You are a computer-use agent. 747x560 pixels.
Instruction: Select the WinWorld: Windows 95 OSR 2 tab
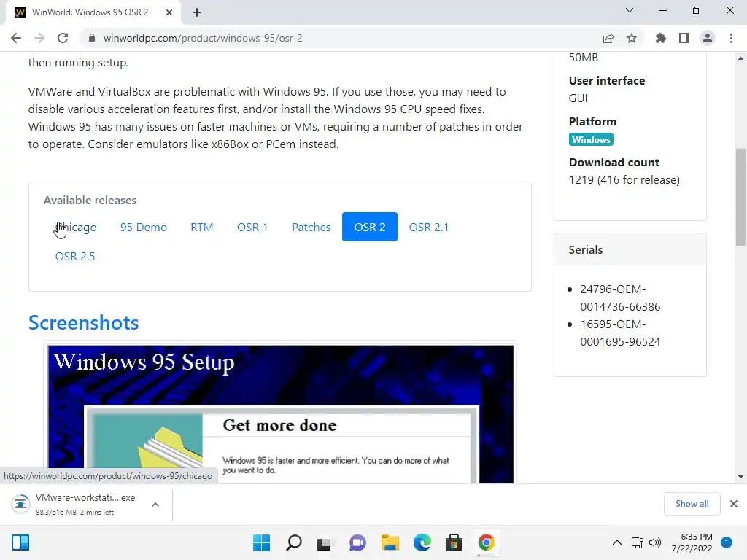click(x=93, y=12)
